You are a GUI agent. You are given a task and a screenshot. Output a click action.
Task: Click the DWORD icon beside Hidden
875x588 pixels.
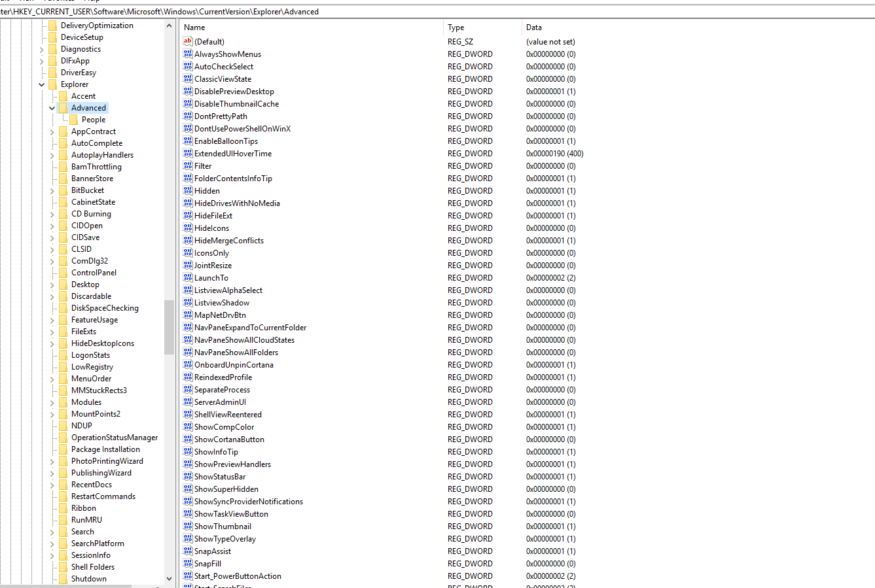click(188, 190)
